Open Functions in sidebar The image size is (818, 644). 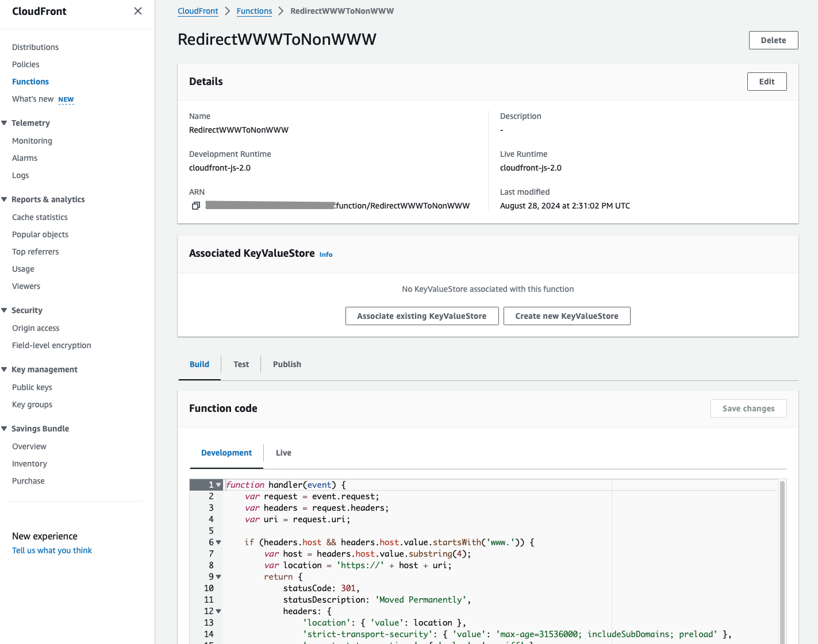(30, 82)
